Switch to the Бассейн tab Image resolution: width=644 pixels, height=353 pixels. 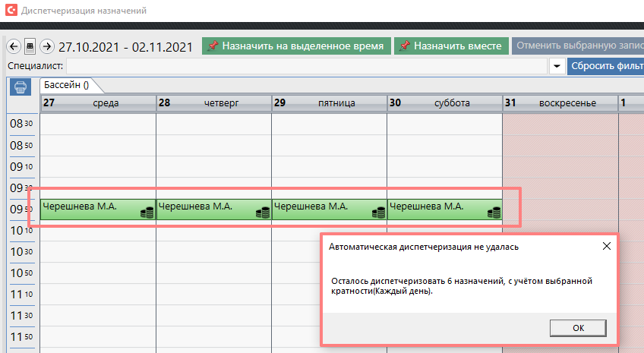pyautogui.click(x=66, y=85)
